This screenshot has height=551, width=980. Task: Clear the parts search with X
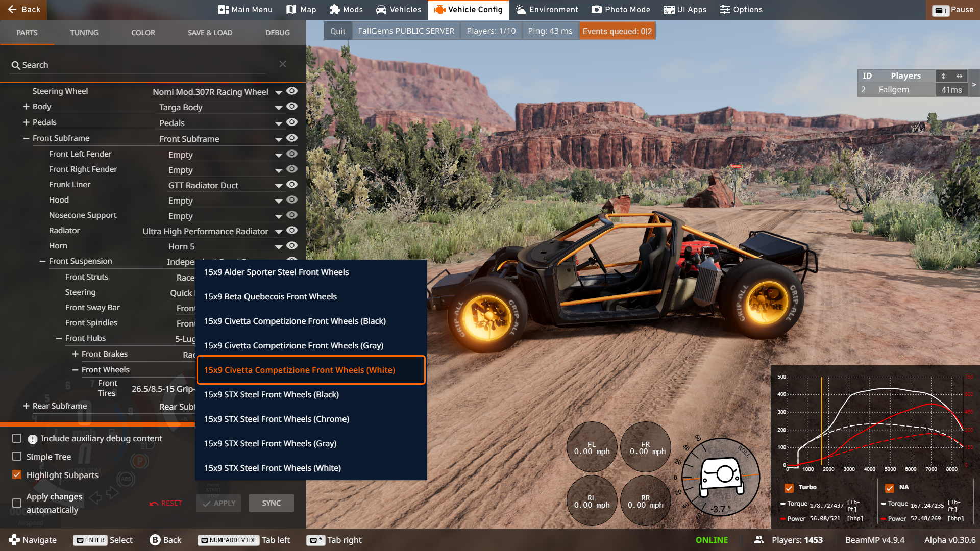click(x=283, y=64)
